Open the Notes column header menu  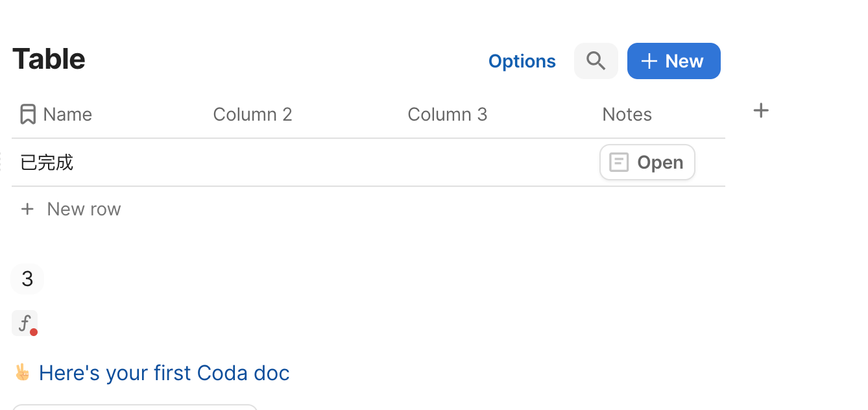click(x=627, y=114)
